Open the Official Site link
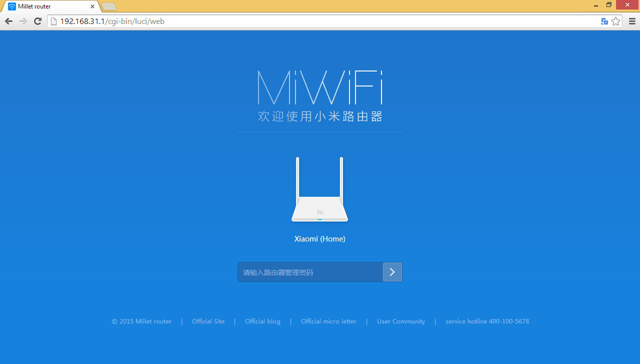The image size is (640, 364). click(208, 321)
